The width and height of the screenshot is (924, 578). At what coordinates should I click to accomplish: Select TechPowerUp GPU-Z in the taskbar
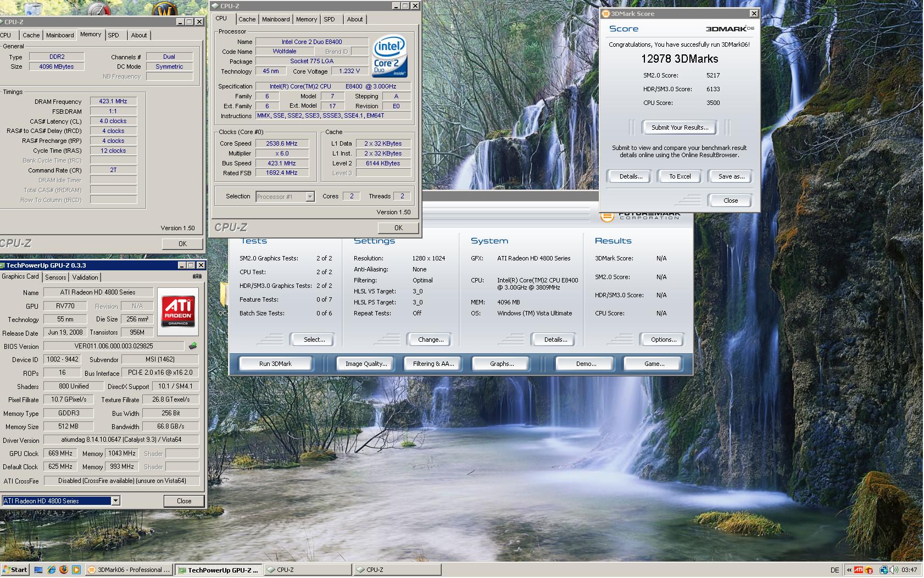click(218, 570)
